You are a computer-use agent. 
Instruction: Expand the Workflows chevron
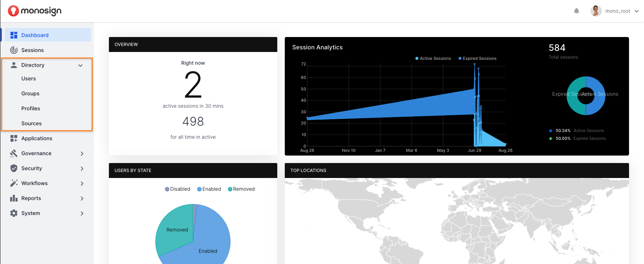click(x=82, y=184)
